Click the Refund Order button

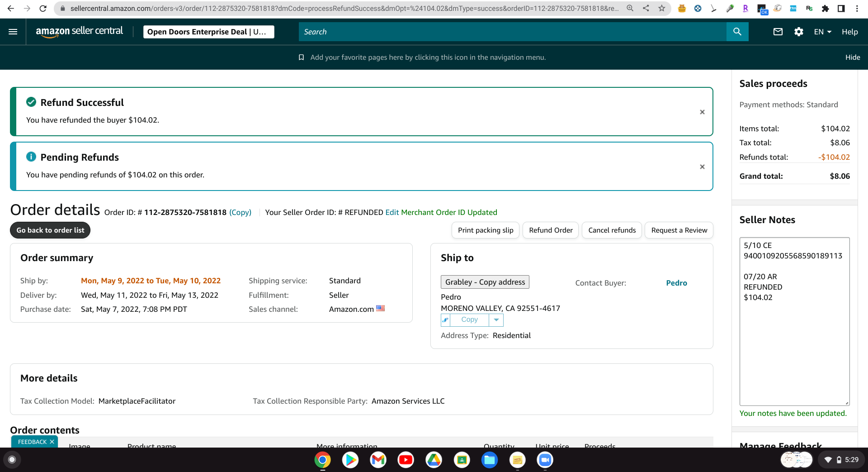(551, 230)
